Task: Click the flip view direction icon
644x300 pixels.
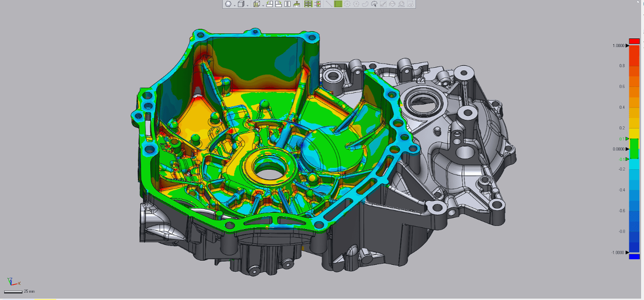Action: click(x=287, y=4)
